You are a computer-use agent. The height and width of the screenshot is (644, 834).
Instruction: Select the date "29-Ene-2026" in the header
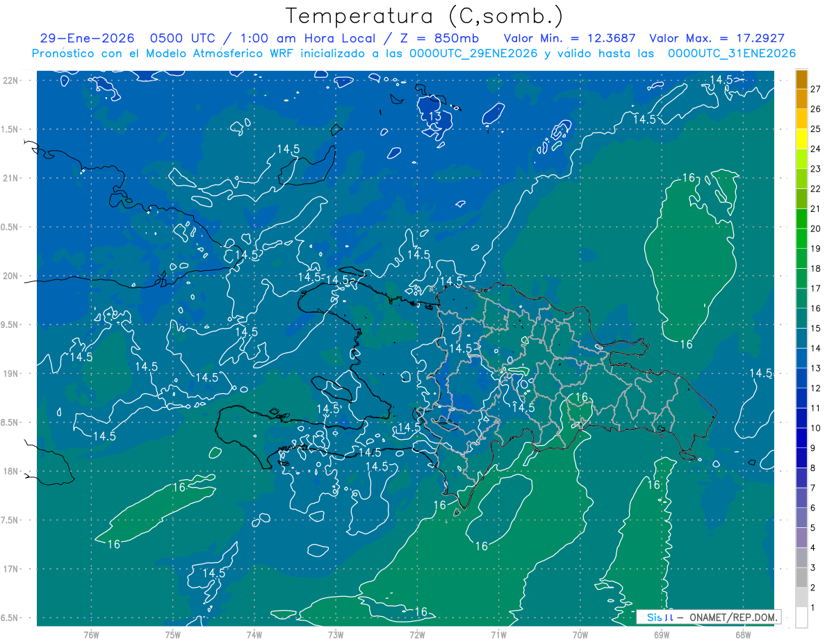(86, 38)
